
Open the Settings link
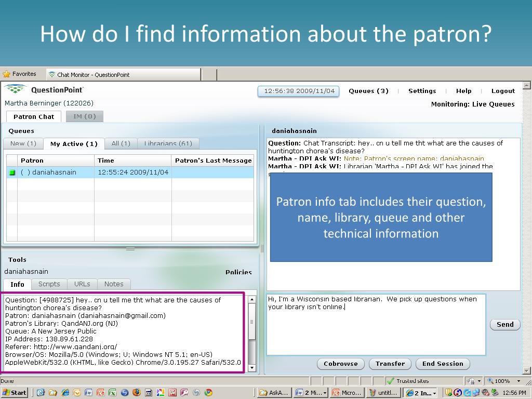[x=422, y=91]
